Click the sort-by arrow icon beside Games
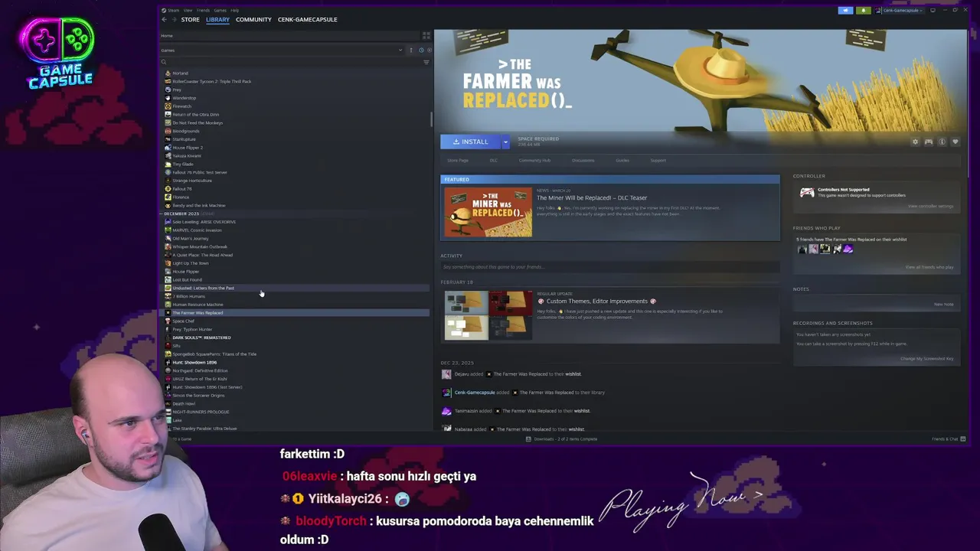This screenshot has height=551, width=980. (x=411, y=51)
